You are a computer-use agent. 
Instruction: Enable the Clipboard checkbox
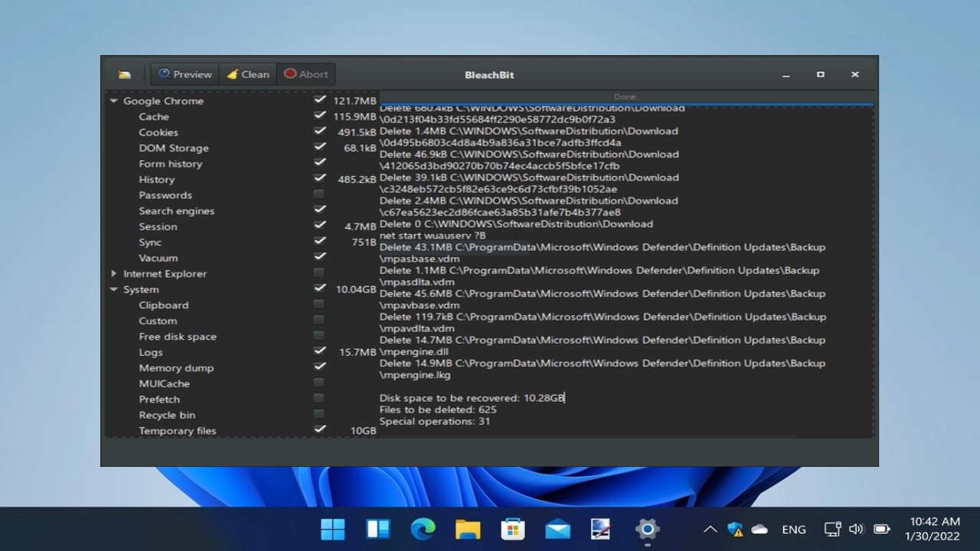point(319,304)
